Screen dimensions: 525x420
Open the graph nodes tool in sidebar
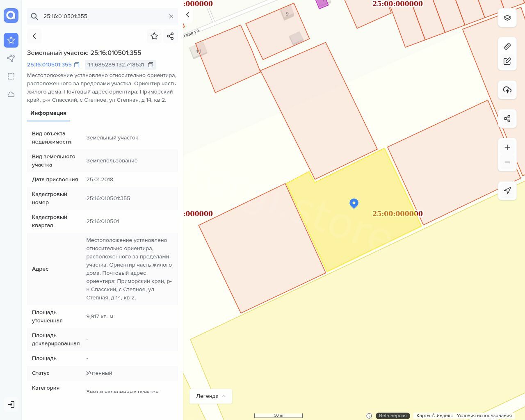click(x=11, y=58)
